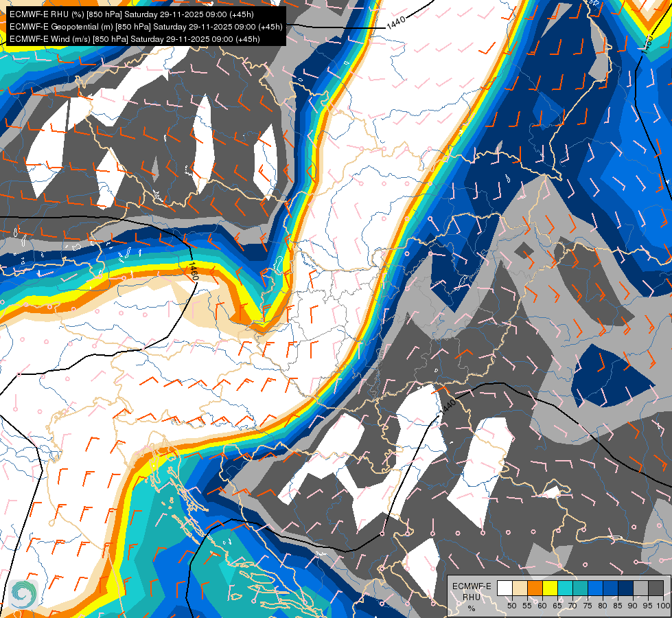Click the 1440 contour label in lower right

(448, 406)
